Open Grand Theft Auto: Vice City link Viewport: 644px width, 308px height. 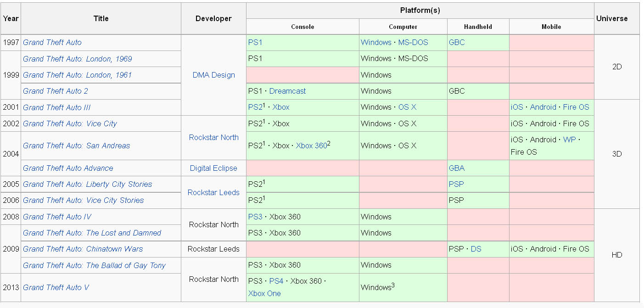click(x=70, y=123)
